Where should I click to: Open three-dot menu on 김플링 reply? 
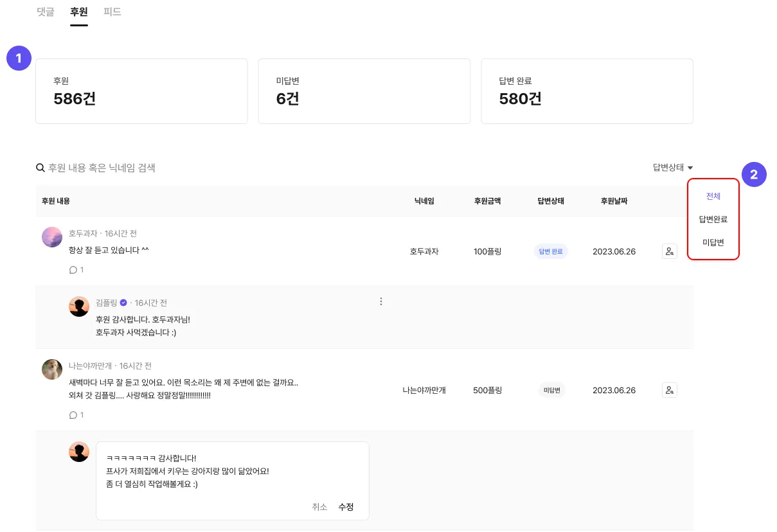tap(381, 301)
